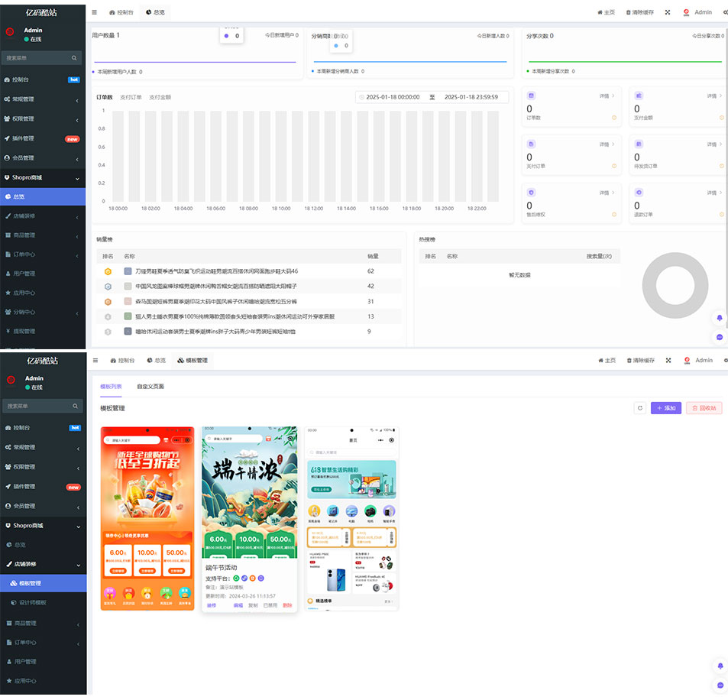Expand the 提现管理 sidebar menu
Viewport: 728px width, 700px height.
(43, 331)
